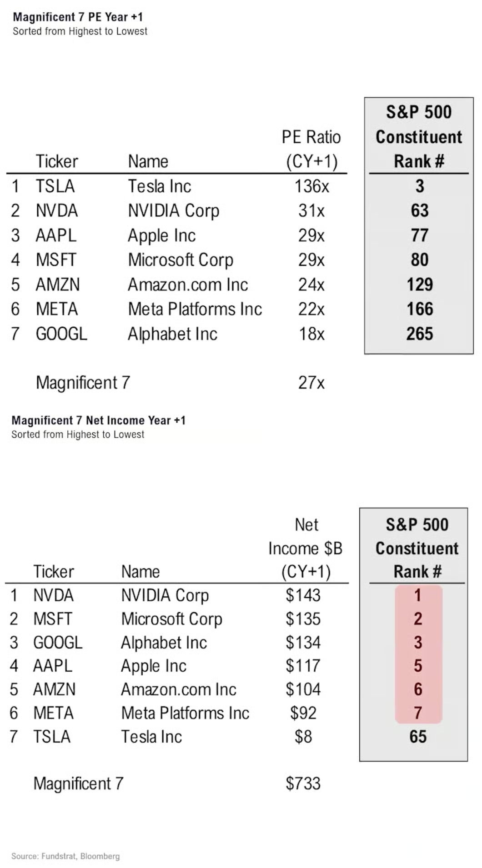This screenshot has height=868, width=482.
Task: Click the $8 Tesla net income value
Action: click(303, 737)
